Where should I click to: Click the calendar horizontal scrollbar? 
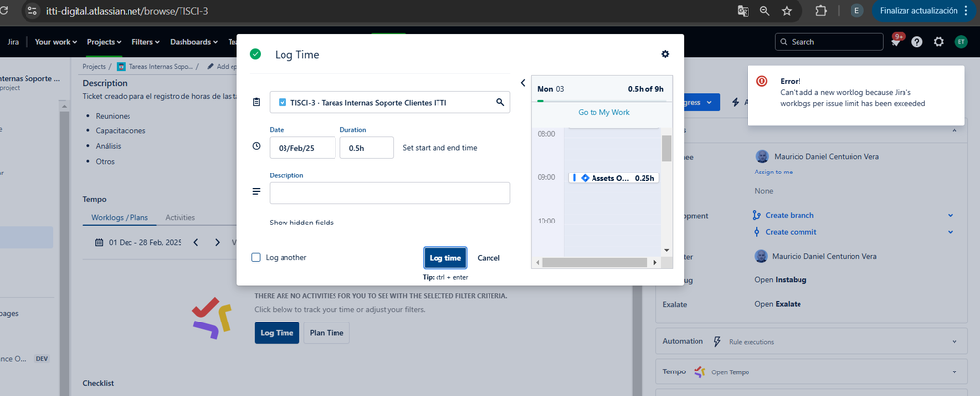pyautogui.click(x=595, y=263)
